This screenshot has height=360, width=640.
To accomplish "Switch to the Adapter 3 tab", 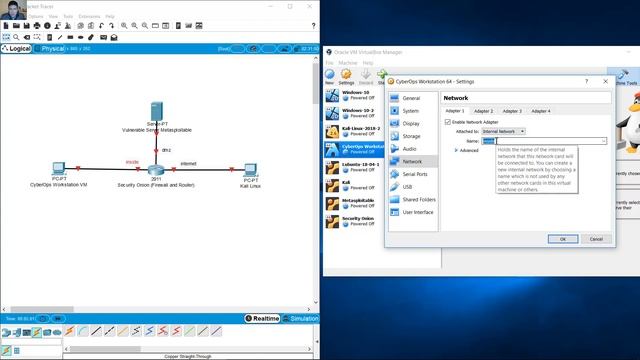I will pyautogui.click(x=512, y=111).
